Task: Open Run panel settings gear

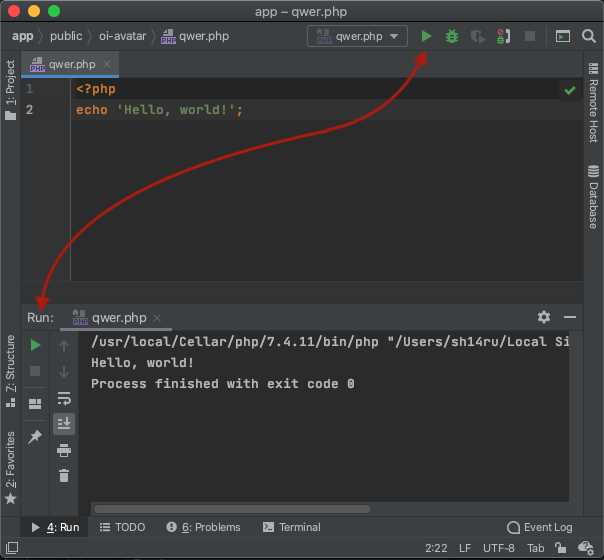Action: [544, 317]
